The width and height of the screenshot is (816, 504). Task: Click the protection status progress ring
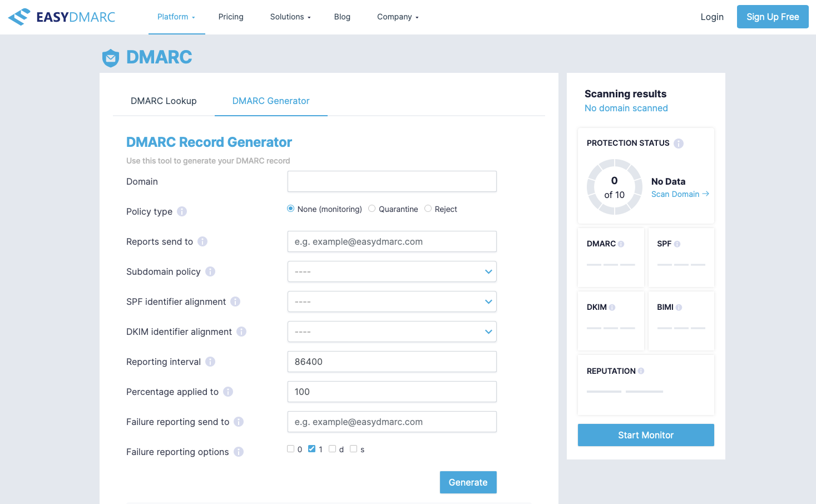click(x=614, y=187)
